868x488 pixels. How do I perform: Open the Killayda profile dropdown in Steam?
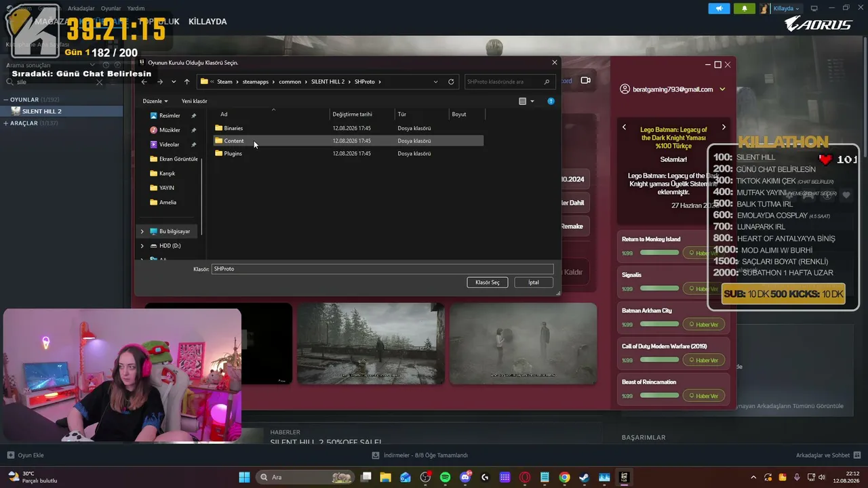(787, 8)
